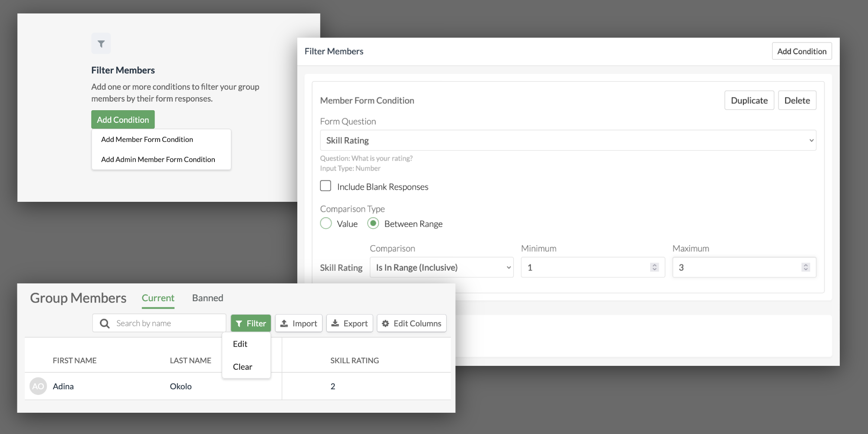Click Export button with download icon
Screen dimensions: 868x434
coord(349,323)
